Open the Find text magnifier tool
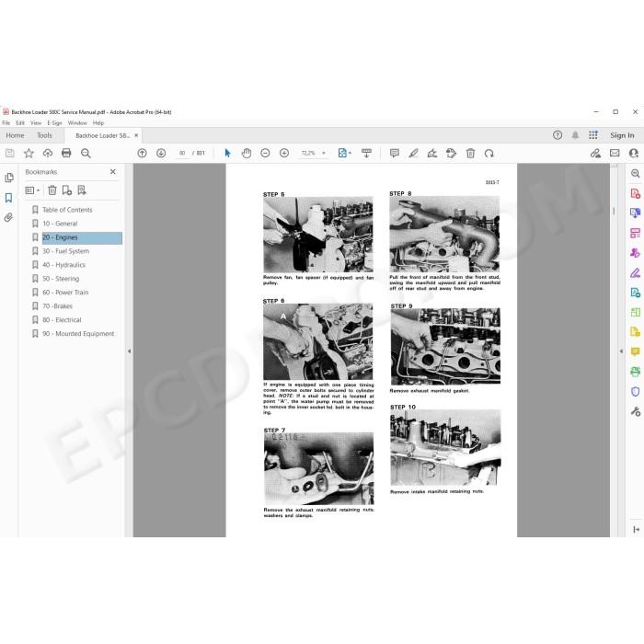The image size is (644, 644). (86, 154)
